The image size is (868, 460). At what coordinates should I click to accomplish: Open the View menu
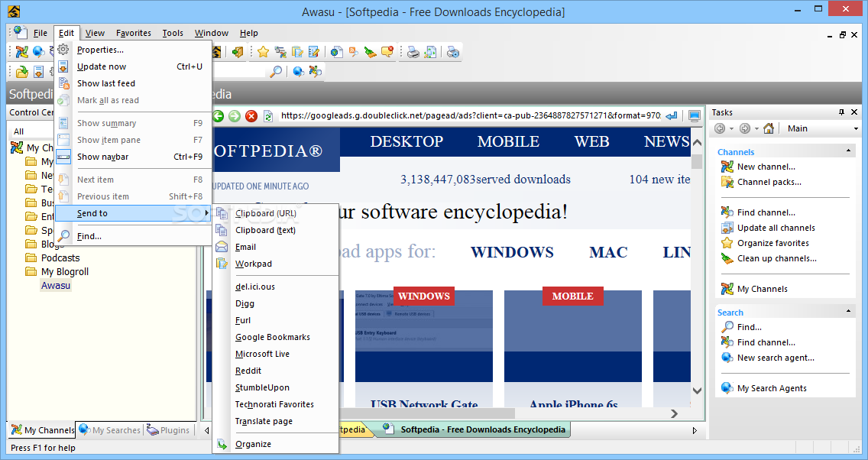coord(96,33)
